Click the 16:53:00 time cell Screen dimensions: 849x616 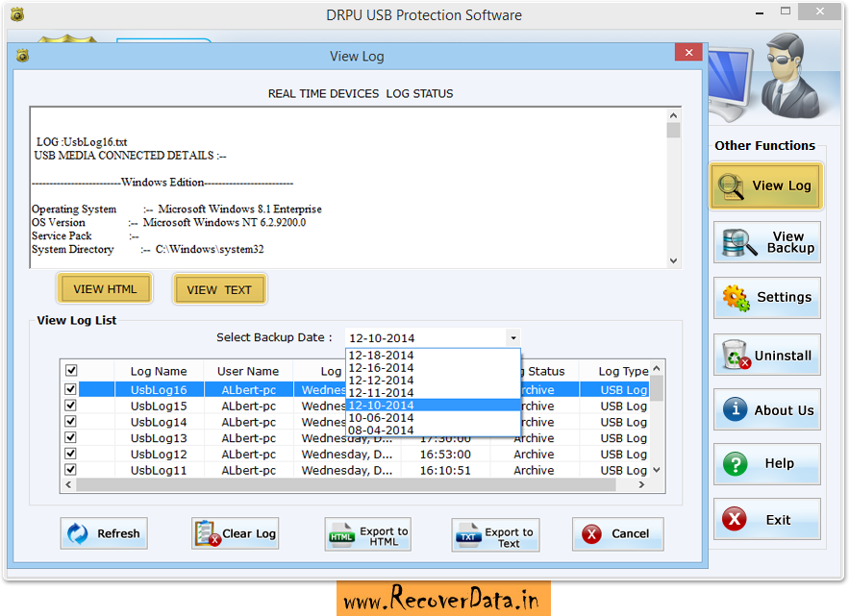(x=445, y=455)
